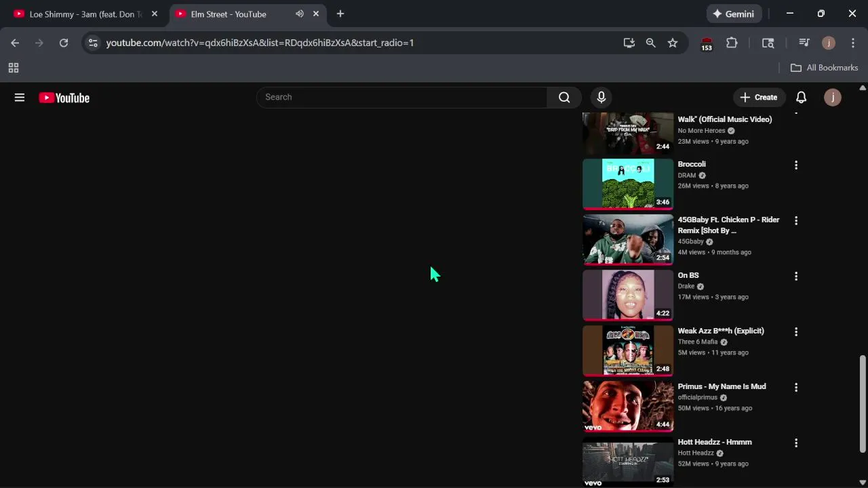Screen dimensions: 868x488
Task: Click the search magnifier button
Action: pyautogui.click(x=564, y=97)
